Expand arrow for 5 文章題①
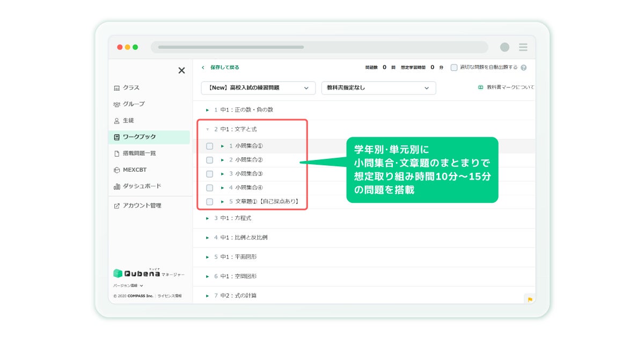 pyautogui.click(x=222, y=202)
